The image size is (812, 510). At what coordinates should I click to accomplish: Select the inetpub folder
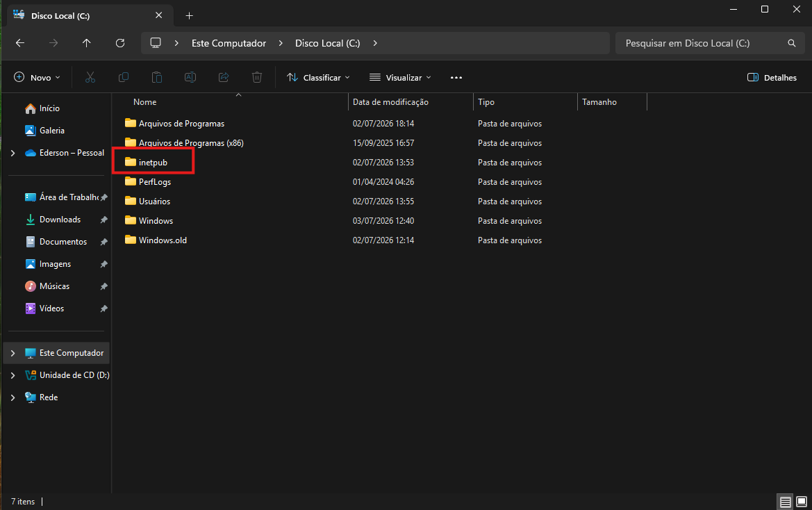pos(153,163)
